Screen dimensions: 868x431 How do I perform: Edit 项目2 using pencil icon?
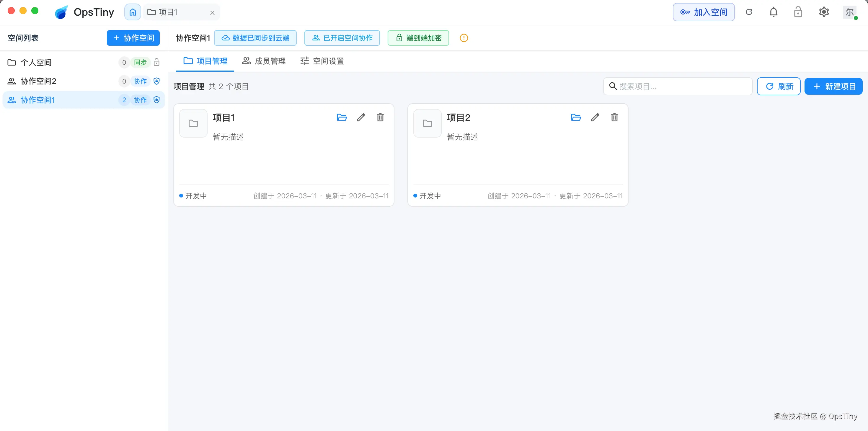595,117
